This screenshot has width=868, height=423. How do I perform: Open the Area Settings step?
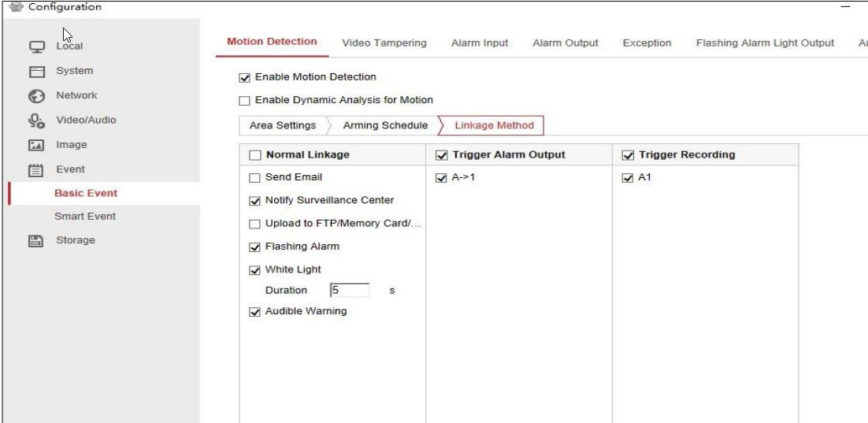point(282,126)
